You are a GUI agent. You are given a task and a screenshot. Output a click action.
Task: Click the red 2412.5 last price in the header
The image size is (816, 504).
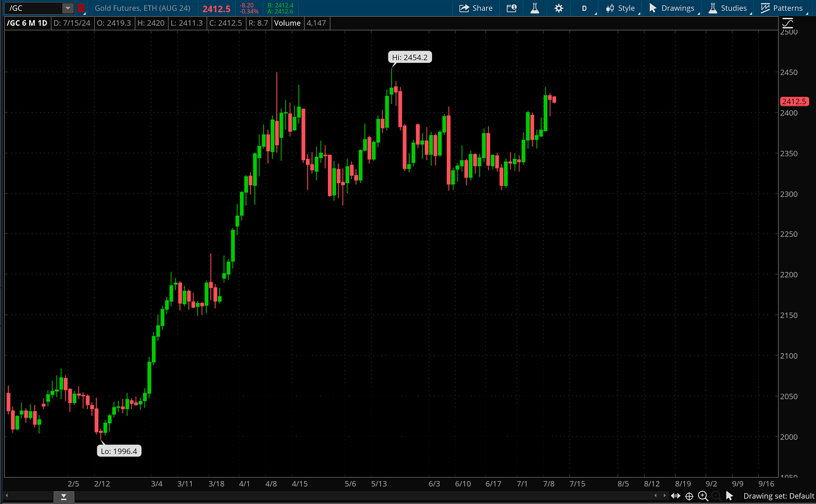point(216,9)
